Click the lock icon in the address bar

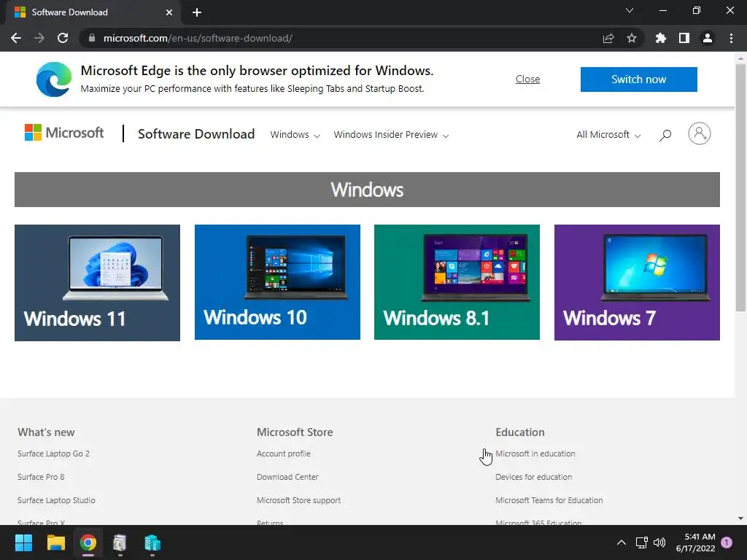pyautogui.click(x=92, y=38)
